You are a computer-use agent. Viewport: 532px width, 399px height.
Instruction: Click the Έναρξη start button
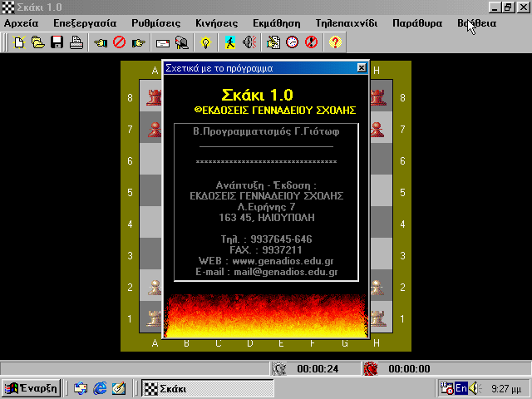pyautogui.click(x=32, y=388)
